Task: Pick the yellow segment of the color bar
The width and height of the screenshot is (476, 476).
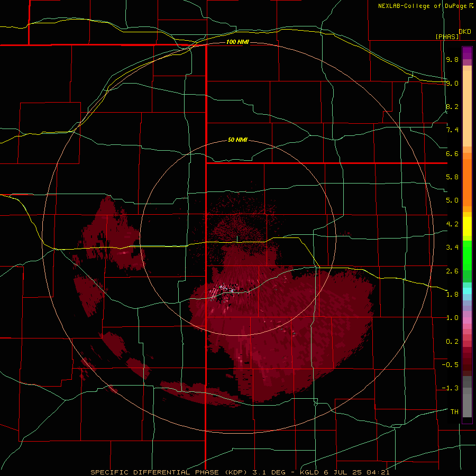Action: (x=467, y=226)
